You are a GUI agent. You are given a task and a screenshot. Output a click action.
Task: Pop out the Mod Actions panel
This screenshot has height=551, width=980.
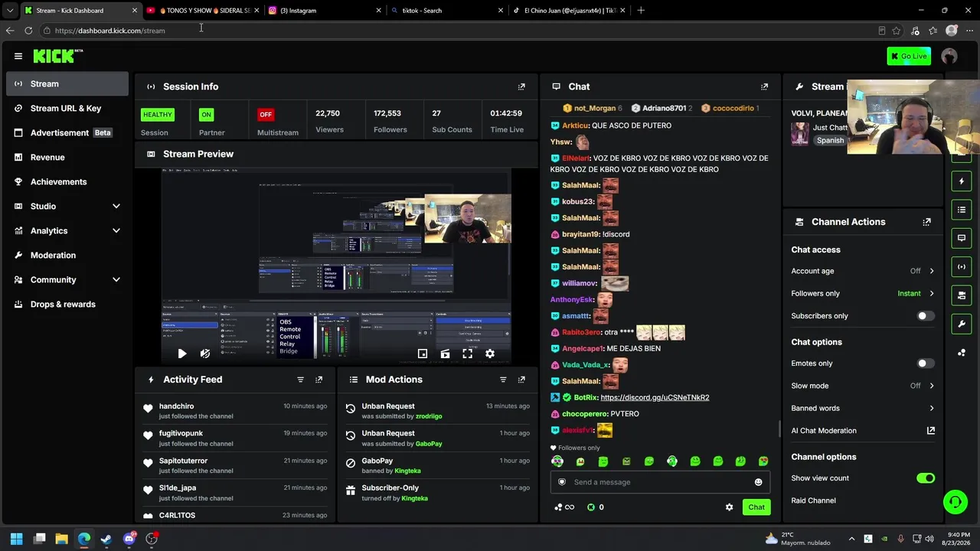point(521,380)
